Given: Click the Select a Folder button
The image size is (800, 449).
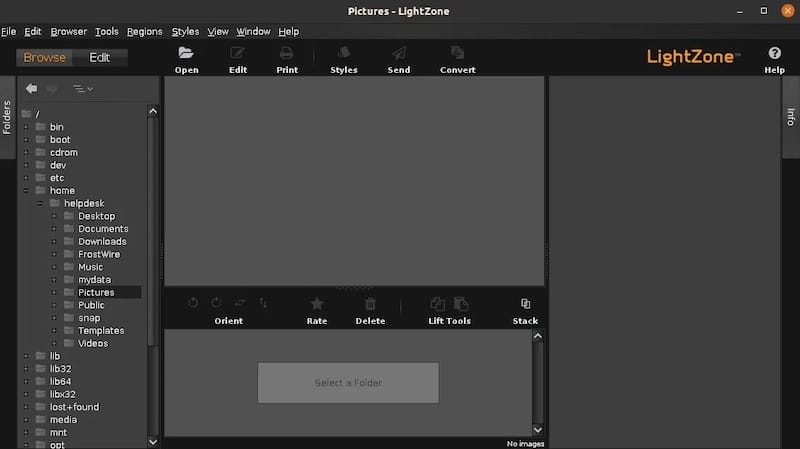Looking at the screenshot, I should (348, 383).
